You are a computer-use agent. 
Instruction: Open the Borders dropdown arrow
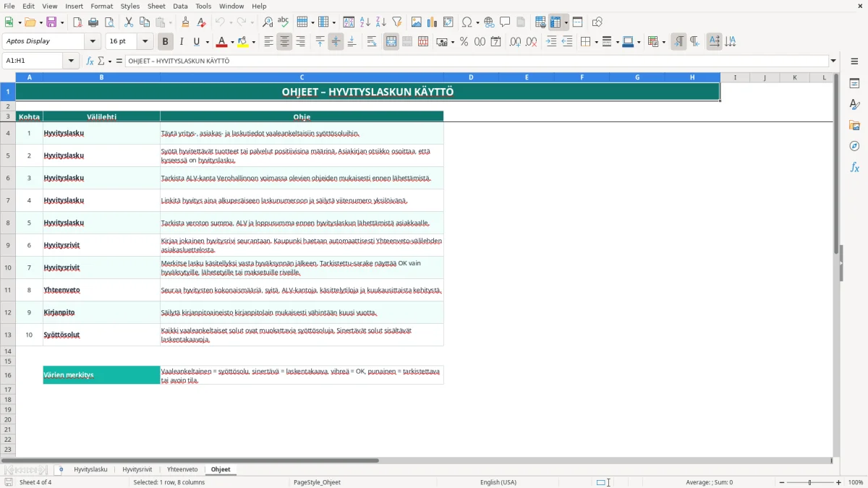click(595, 42)
